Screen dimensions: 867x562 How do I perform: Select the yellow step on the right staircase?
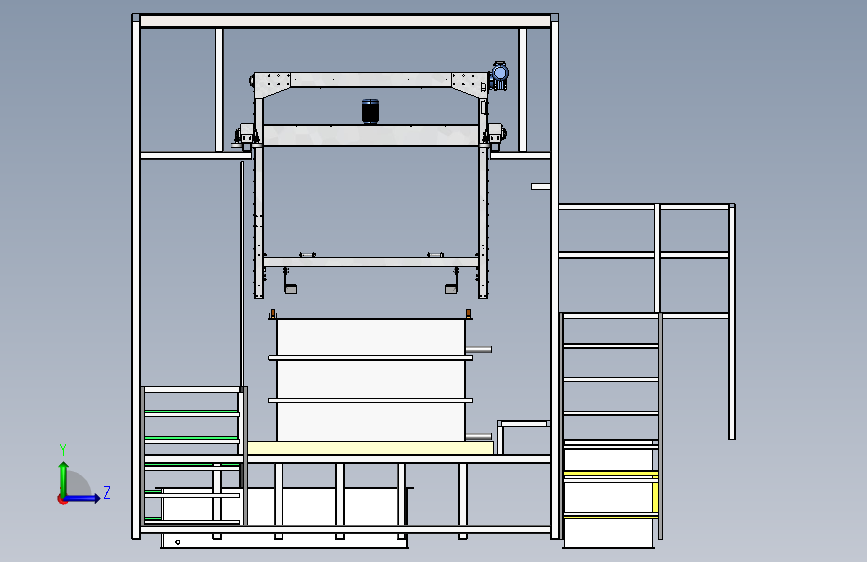pos(611,474)
